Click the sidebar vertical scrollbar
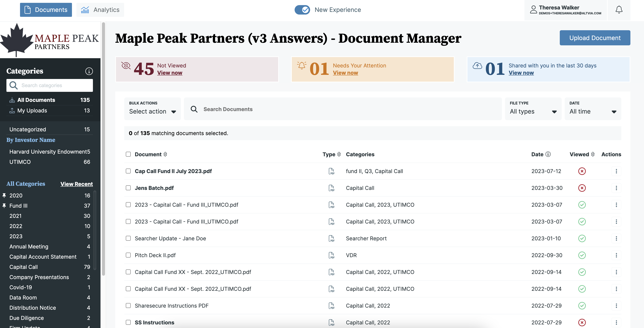644x328 pixels. [103, 149]
